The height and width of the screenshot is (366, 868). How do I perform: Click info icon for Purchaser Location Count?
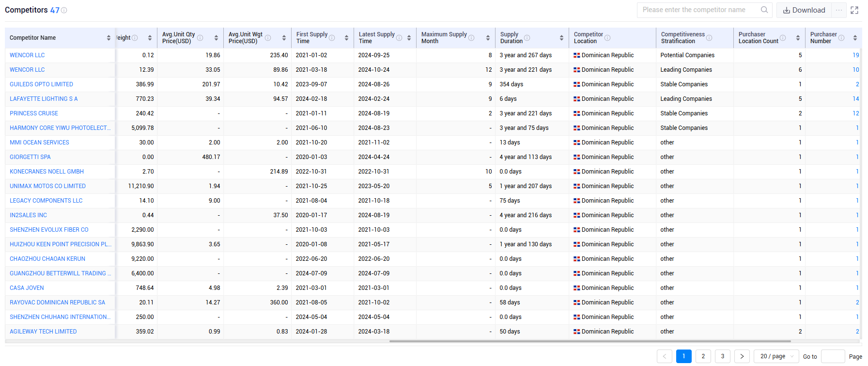pyautogui.click(x=783, y=38)
